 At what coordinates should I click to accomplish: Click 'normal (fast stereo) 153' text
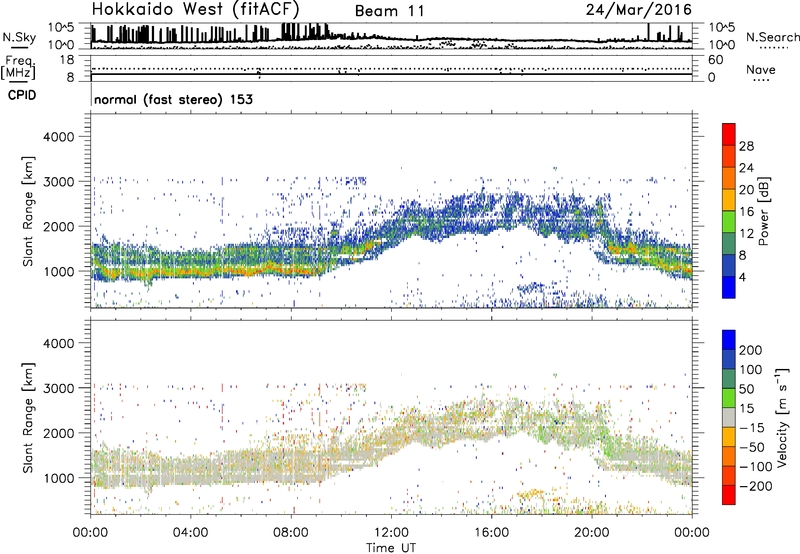pyautogui.click(x=173, y=99)
